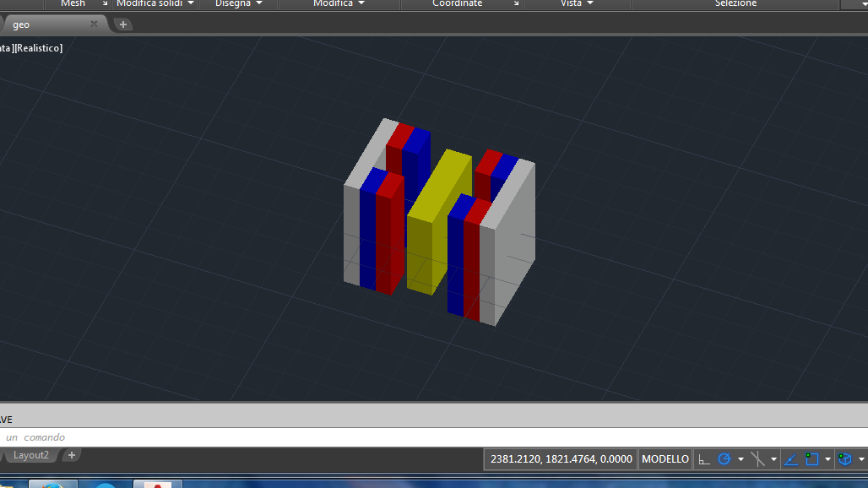This screenshot has height=488, width=868.
Task: Toggle Polar tracking circular icon
Action: coord(724,459)
